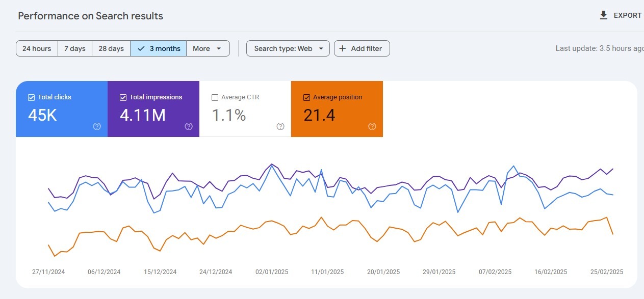The image size is (644, 299).
Task: Click the plus icon in Add filter
Action: [343, 48]
